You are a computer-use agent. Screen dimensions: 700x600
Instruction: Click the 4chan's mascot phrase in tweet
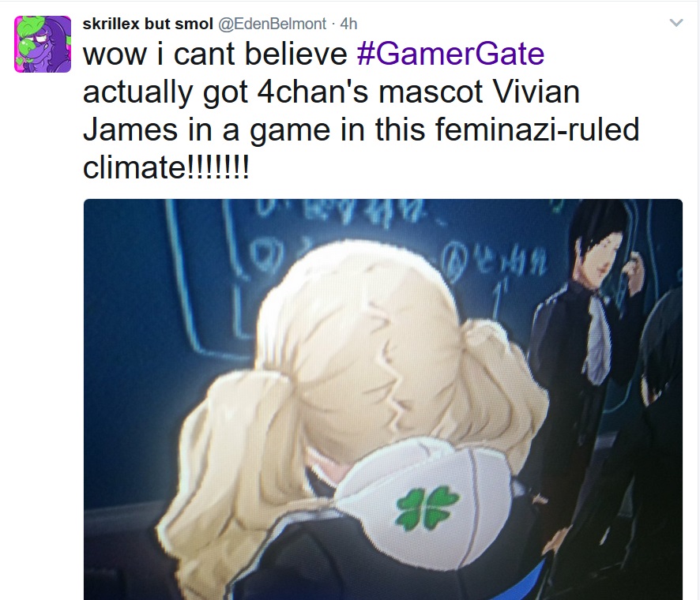coord(370,92)
